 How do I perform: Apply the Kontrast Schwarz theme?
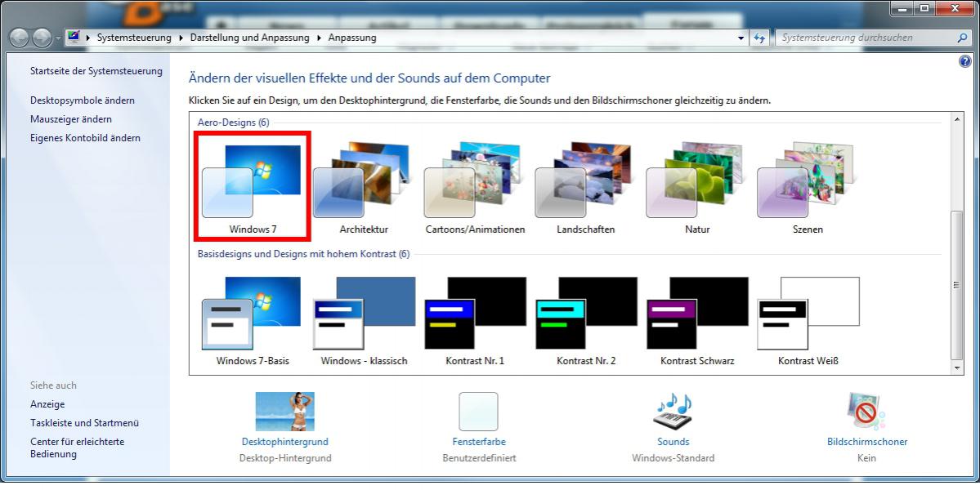(x=697, y=321)
